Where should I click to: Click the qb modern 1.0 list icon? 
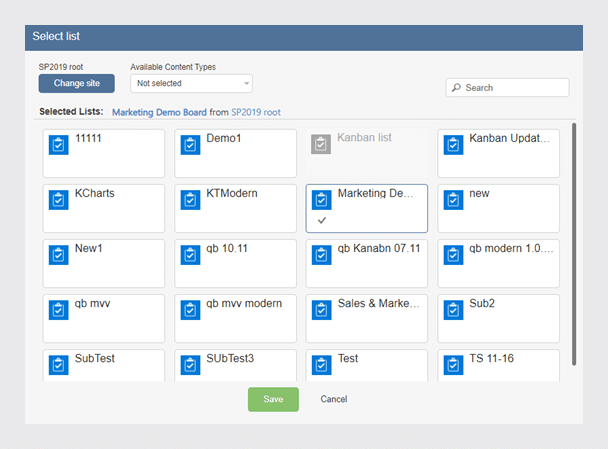453,255
